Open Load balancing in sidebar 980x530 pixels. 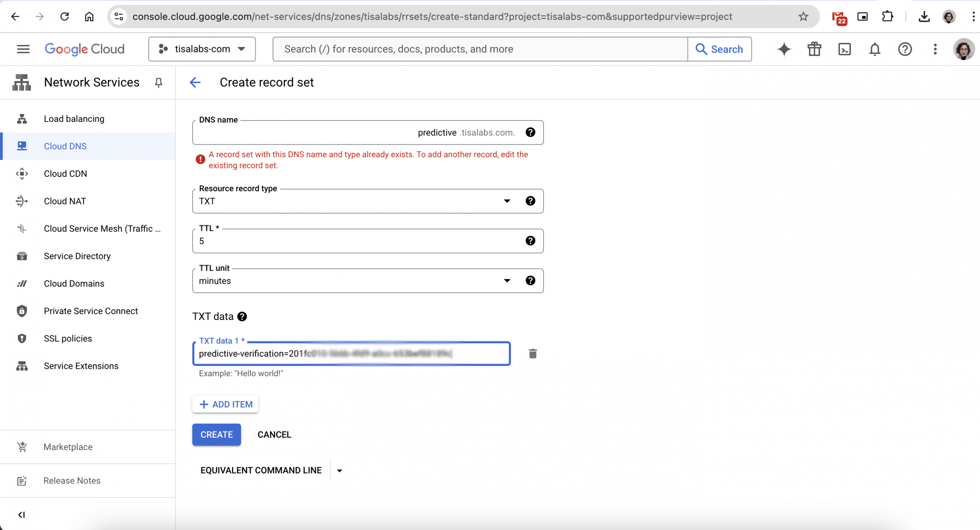[88, 119]
